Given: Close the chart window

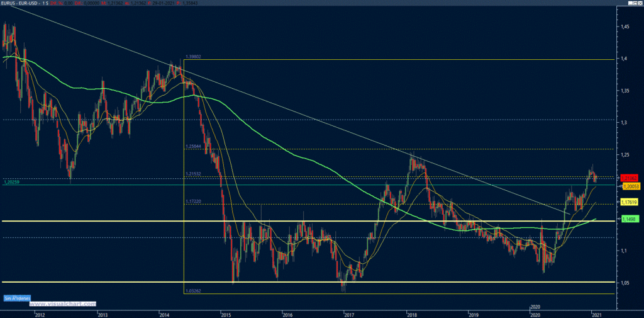Looking at the screenshot, I should pyautogui.click(x=640, y=3).
